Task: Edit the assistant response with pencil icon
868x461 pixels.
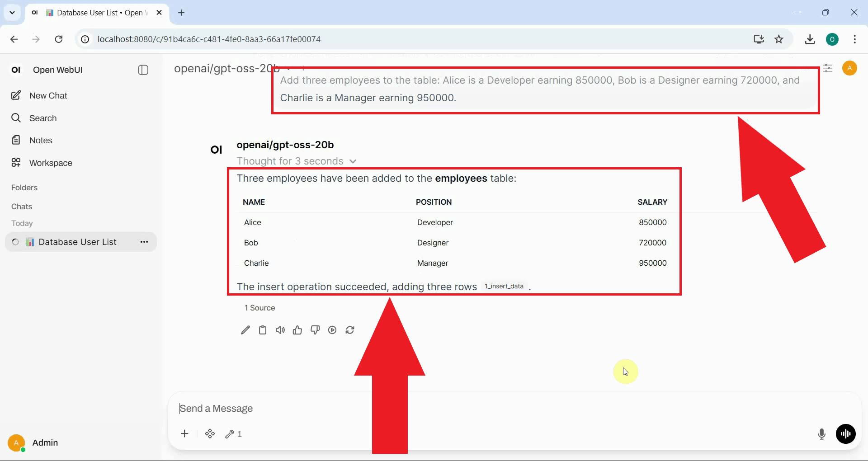Action: click(245, 330)
